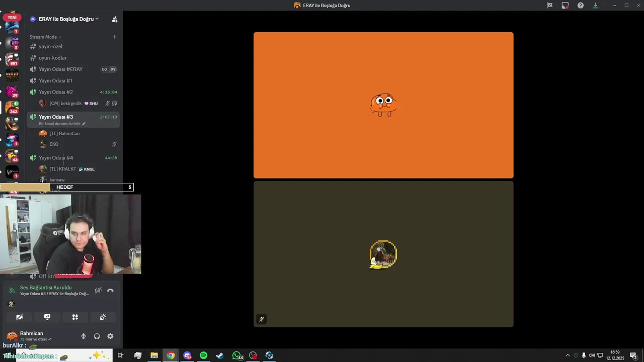644x362 pixels.
Task: Open the oyun-kodlar text channel
Action: [x=73, y=58]
